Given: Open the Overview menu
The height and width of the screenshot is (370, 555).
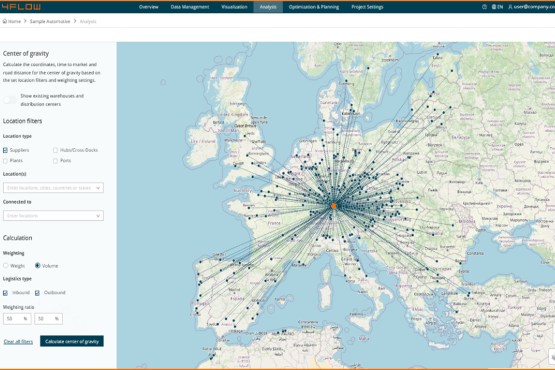Looking at the screenshot, I should [149, 7].
